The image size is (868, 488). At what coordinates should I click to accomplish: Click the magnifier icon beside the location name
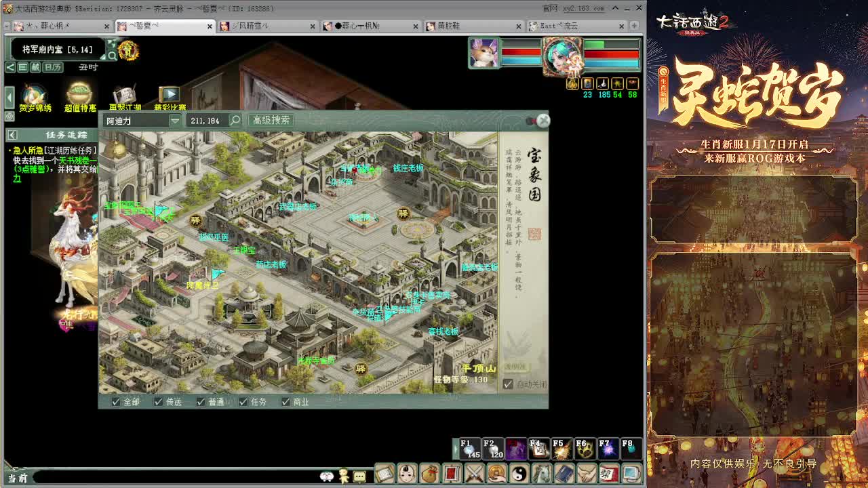[112, 56]
